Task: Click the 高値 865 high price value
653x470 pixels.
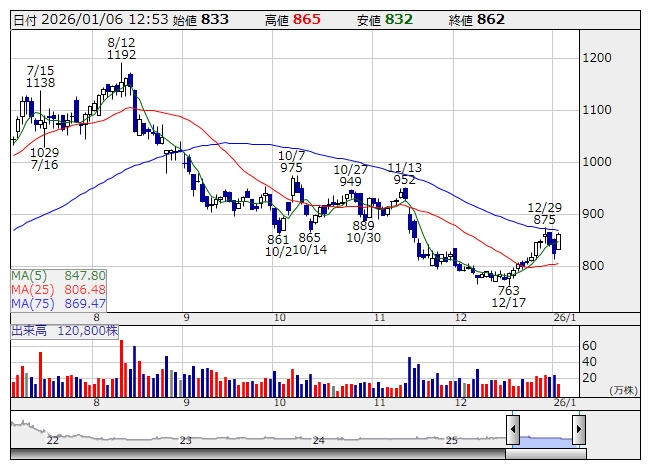Action: coord(307,19)
